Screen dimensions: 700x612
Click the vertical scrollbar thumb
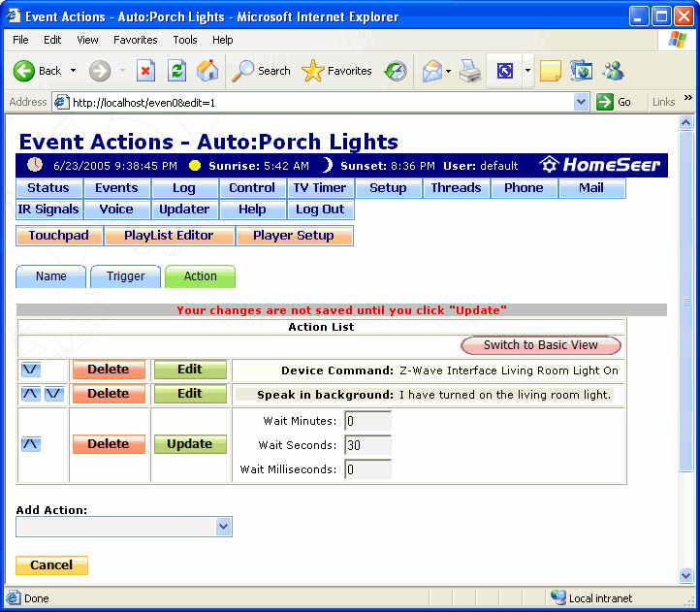coord(685,302)
